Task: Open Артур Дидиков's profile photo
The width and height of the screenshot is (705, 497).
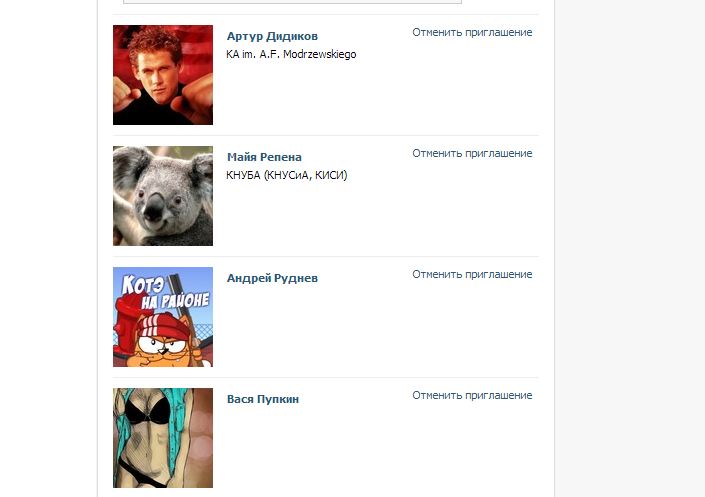Action: click(163, 75)
